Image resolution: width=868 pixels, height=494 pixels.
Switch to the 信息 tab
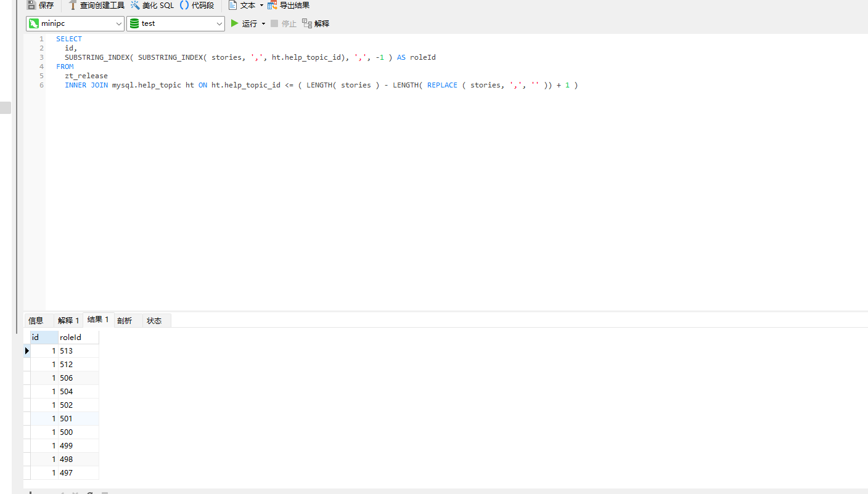pyautogui.click(x=36, y=320)
